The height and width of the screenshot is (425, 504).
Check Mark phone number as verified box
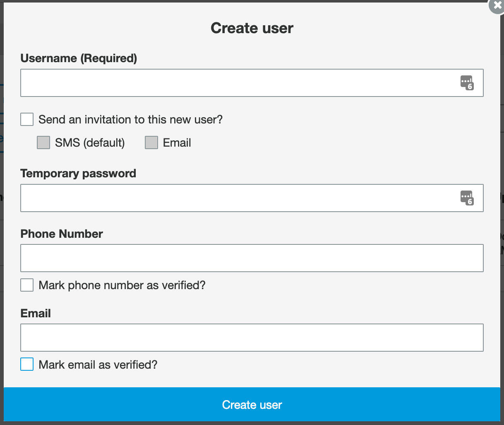[27, 285]
